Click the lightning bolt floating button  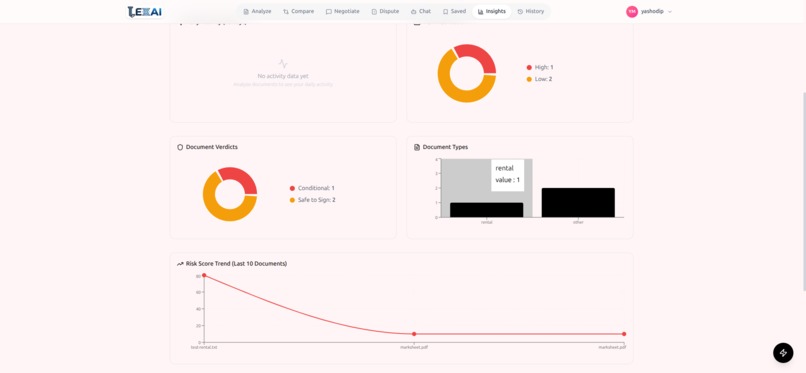point(783,353)
